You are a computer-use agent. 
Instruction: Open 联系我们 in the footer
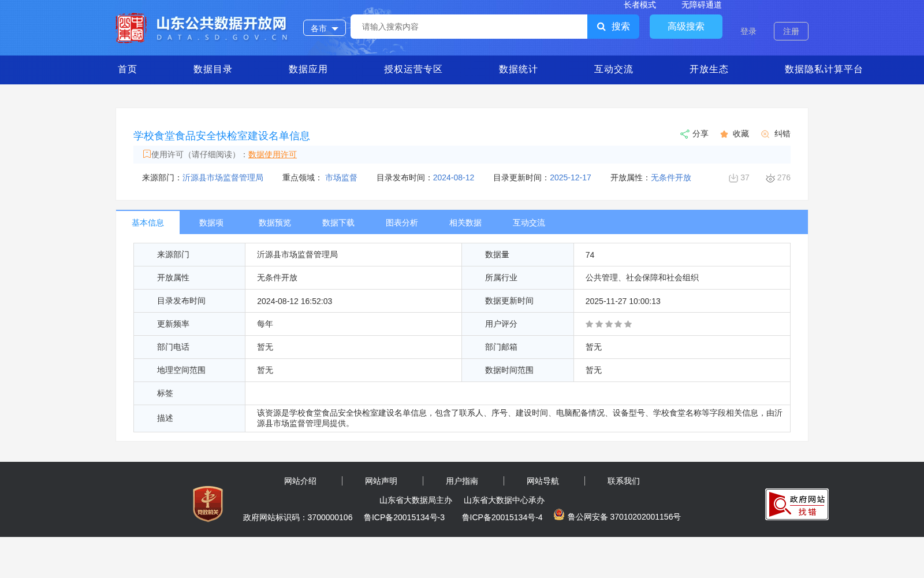tap(624, 481)
